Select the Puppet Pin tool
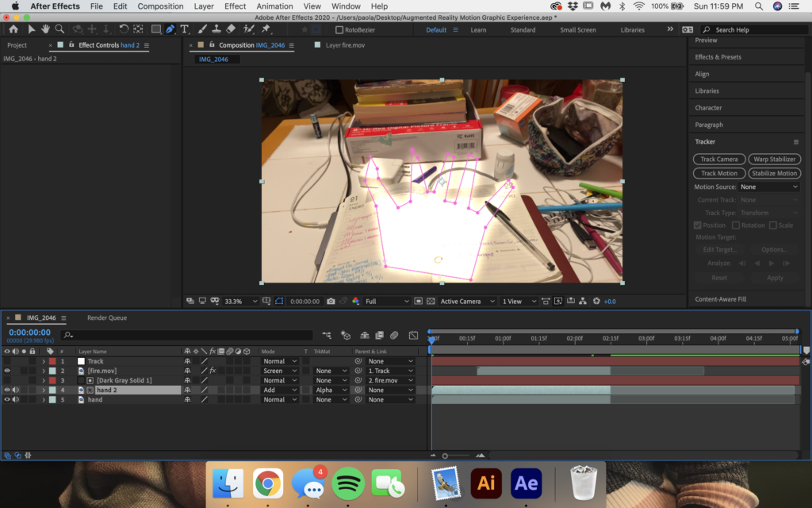 266,29
